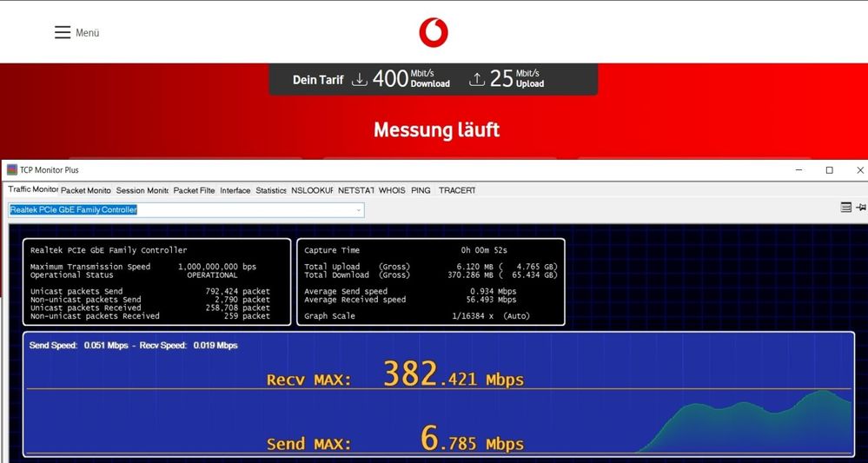868x463 pixels.
Task: Click the 25 Mbit/s Upload value
Action: 517,79
